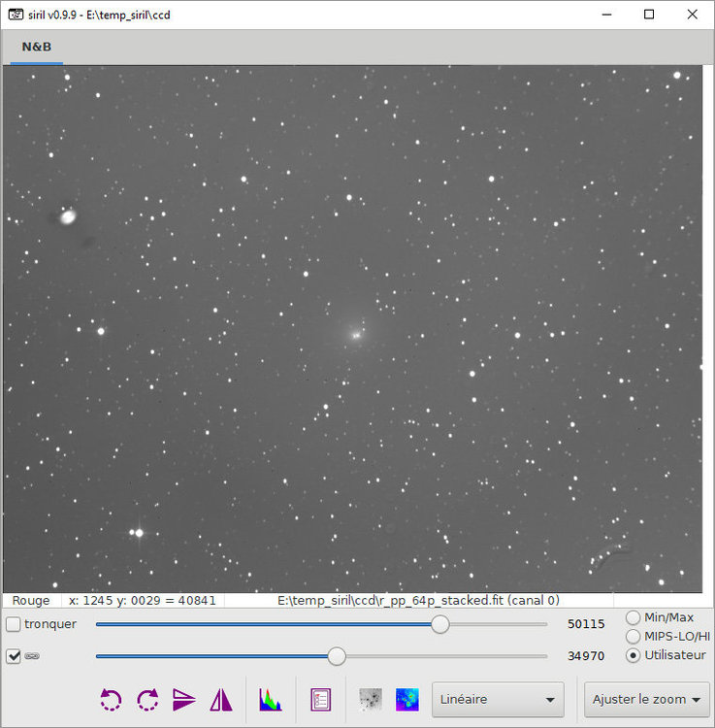This screenshot has height=728, width=715.
Task: Click the lower cutoff slider handle
Action: pyautogui.click(x=337, y=656)
